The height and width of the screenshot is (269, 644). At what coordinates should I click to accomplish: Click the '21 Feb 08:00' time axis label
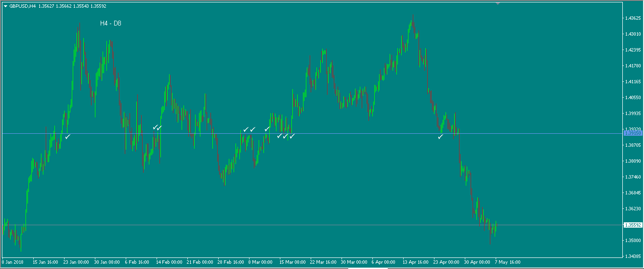[200, 263]
